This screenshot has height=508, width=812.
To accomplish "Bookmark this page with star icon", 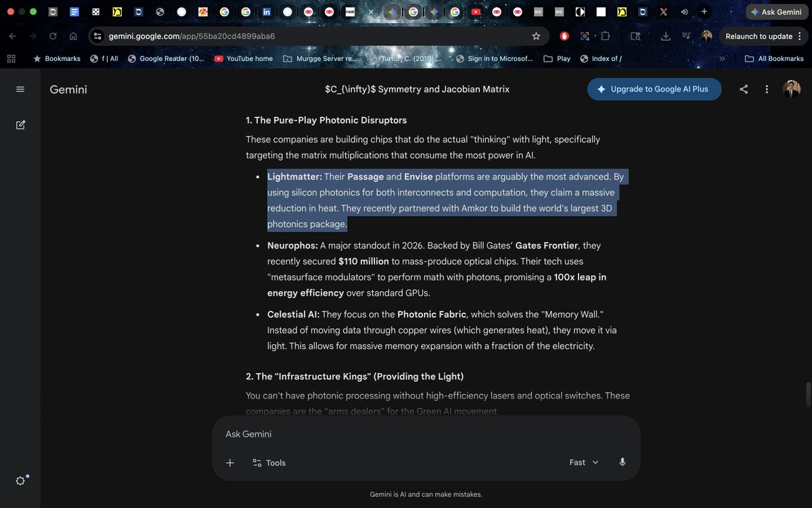I will [536, 36].
